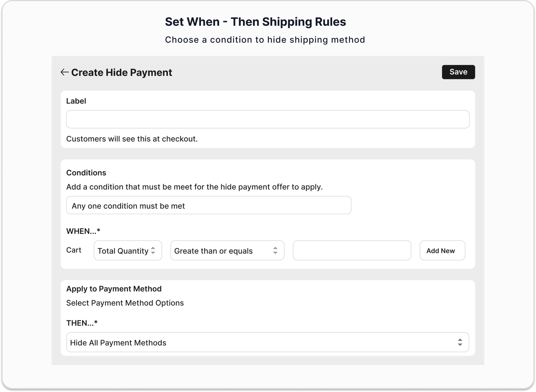Viewport: 536px width, 392px height.
Task: Save the hide payment rule
Action: coord(458,72)
